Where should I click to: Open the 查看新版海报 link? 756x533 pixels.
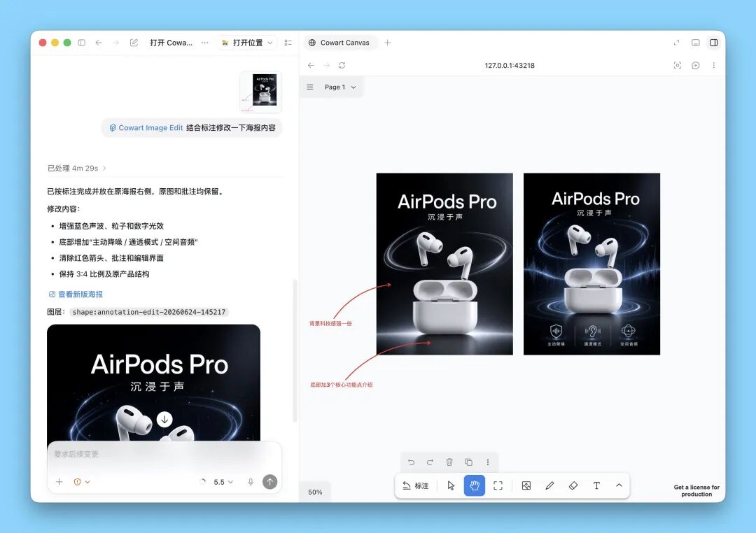76,294
